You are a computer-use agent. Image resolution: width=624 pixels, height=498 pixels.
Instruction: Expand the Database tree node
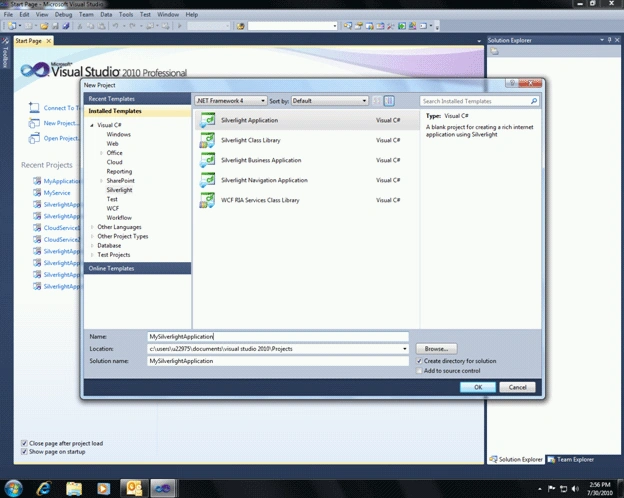pyautogui.click(x=92, y=246)
